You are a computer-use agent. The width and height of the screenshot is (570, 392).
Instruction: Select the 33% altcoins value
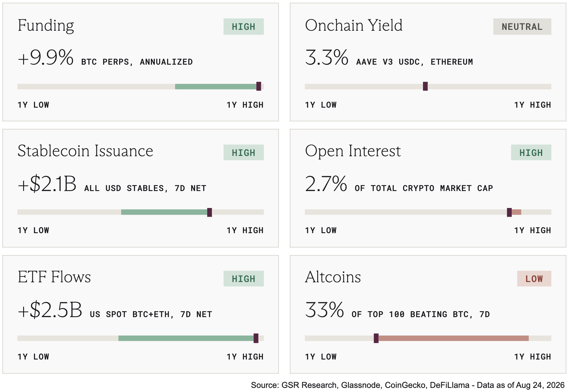(324, 310)
